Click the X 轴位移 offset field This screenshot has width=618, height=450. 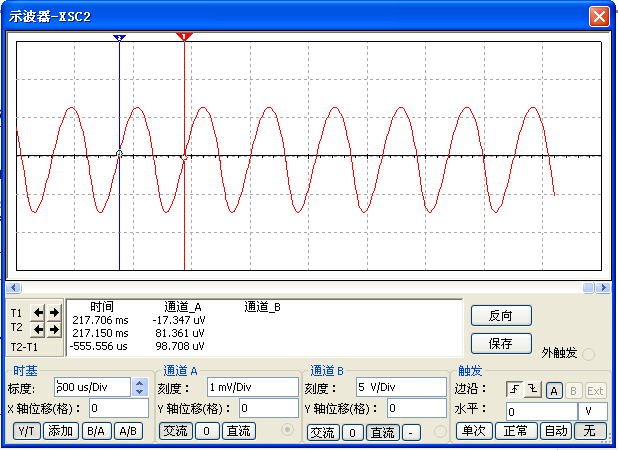point(119,408)
